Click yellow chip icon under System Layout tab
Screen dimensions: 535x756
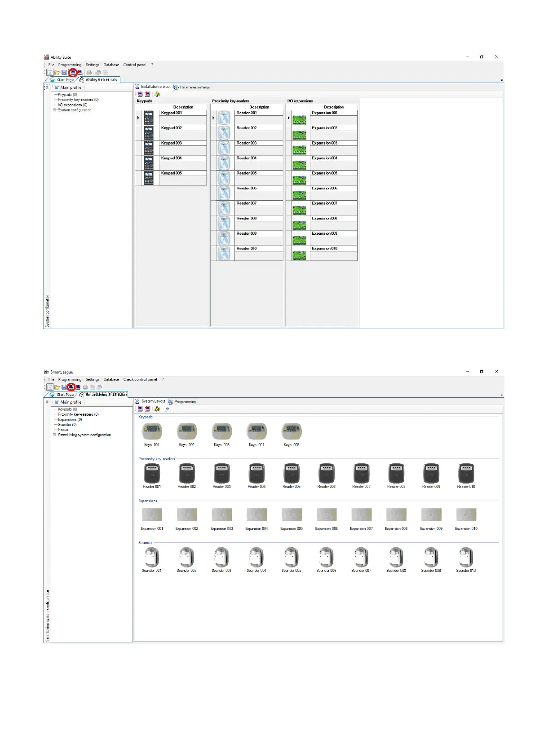[157, 409]
